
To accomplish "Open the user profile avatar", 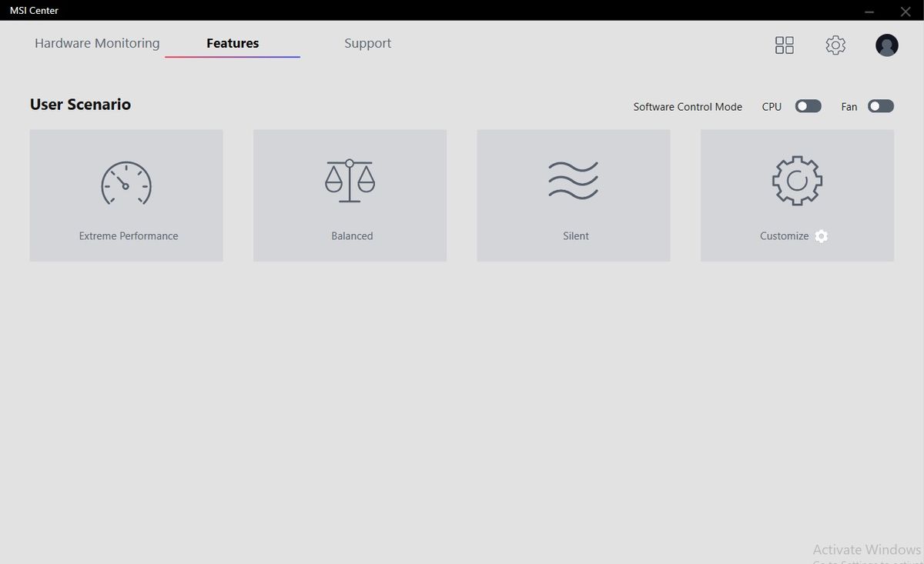I will tap(887, 45).
